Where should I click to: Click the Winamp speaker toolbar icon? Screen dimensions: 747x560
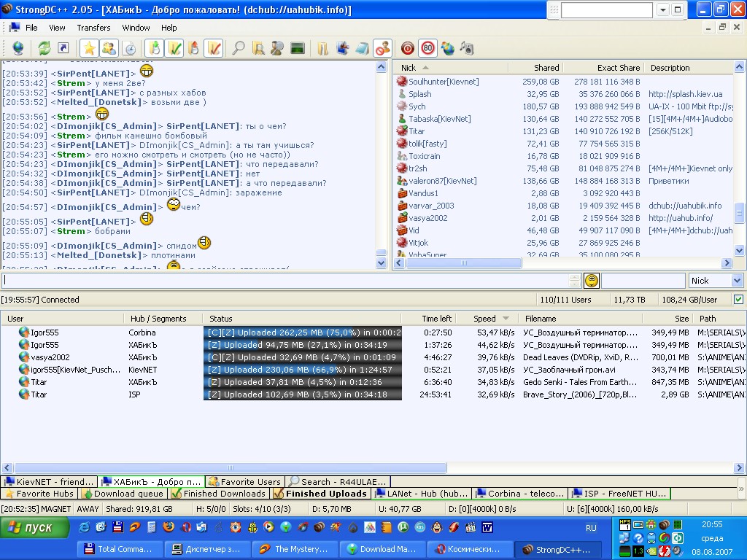[x=468, y=48]
